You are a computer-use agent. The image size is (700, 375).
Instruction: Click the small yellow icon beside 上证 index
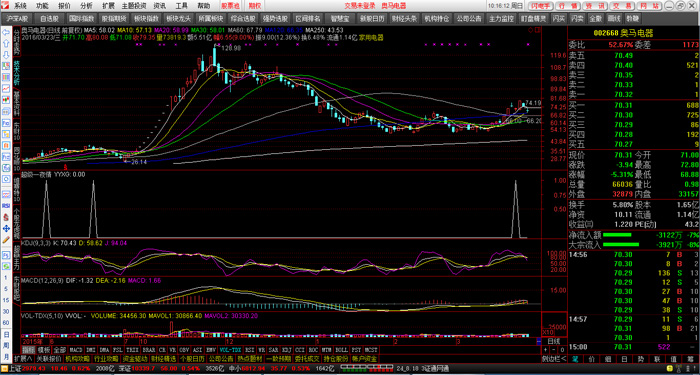tap(4, 368)
